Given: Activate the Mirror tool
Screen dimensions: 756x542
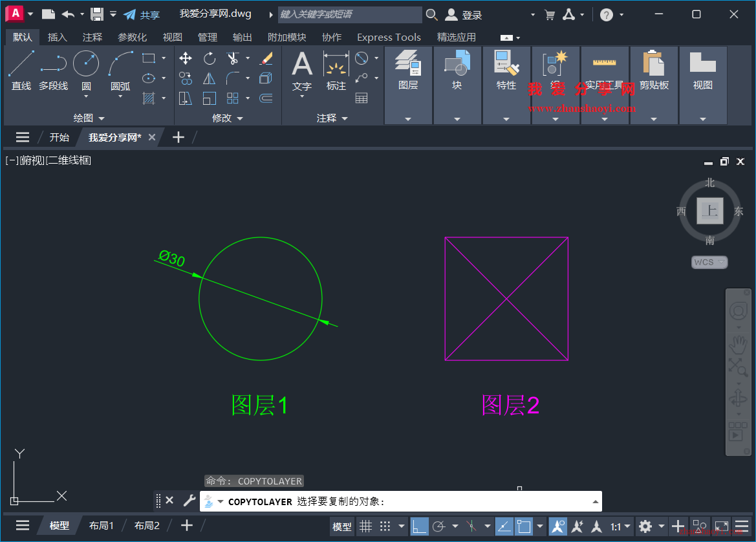Looking at the screenshot, I should (210, 78).
